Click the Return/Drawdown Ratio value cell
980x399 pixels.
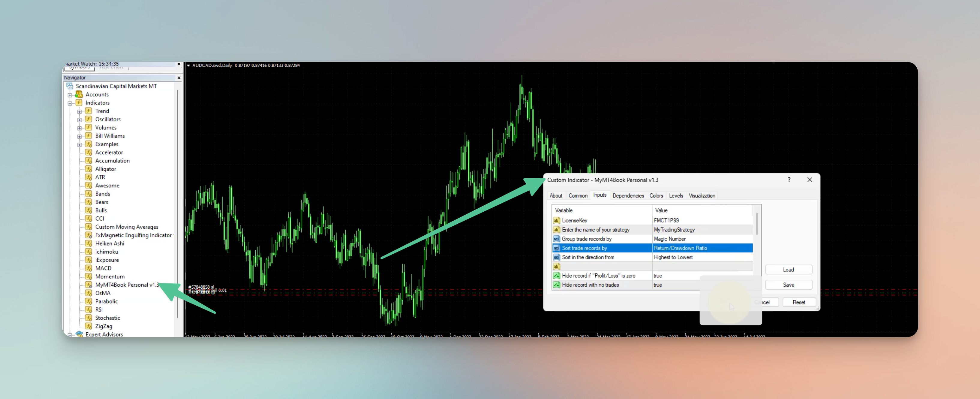pyautogui.click(x=702, y=248)
